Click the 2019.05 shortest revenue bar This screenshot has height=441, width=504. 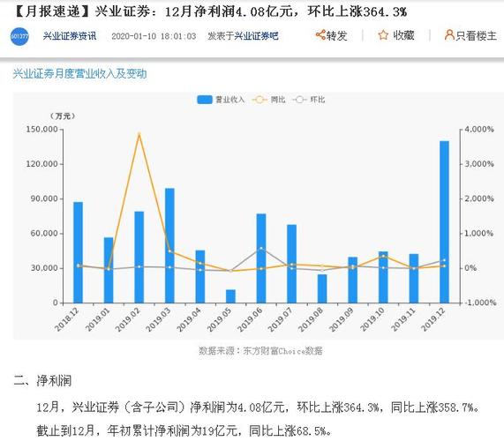230,296
